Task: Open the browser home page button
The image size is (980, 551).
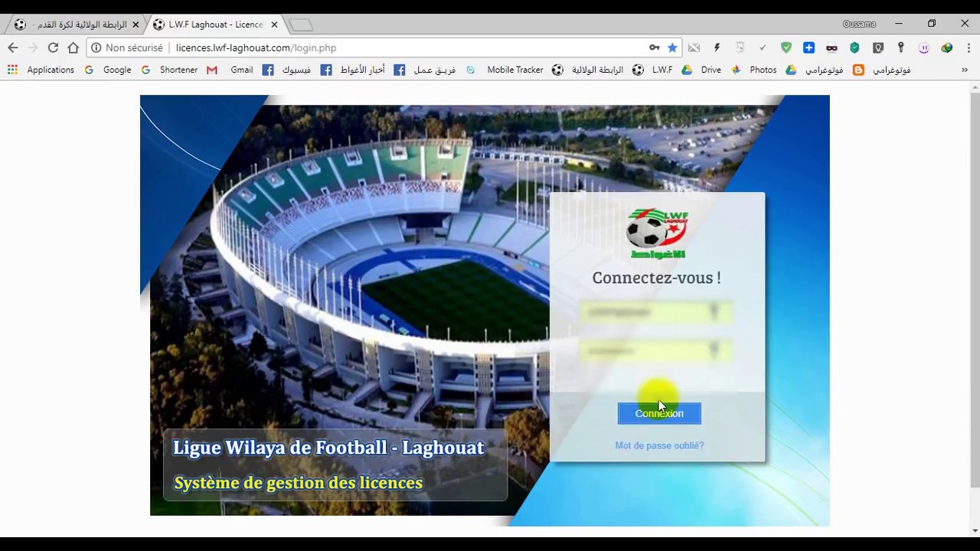Action: tap(73, 47)
